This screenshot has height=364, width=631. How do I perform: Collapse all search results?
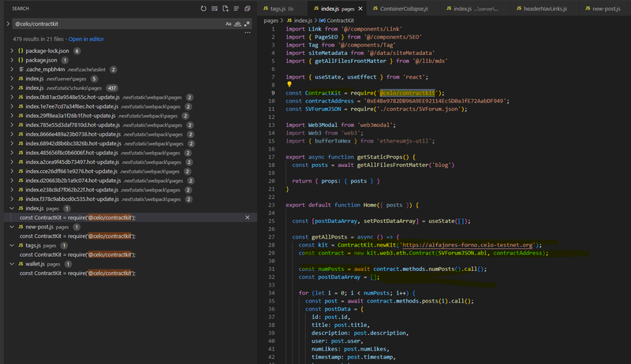(x=247, y=9)
